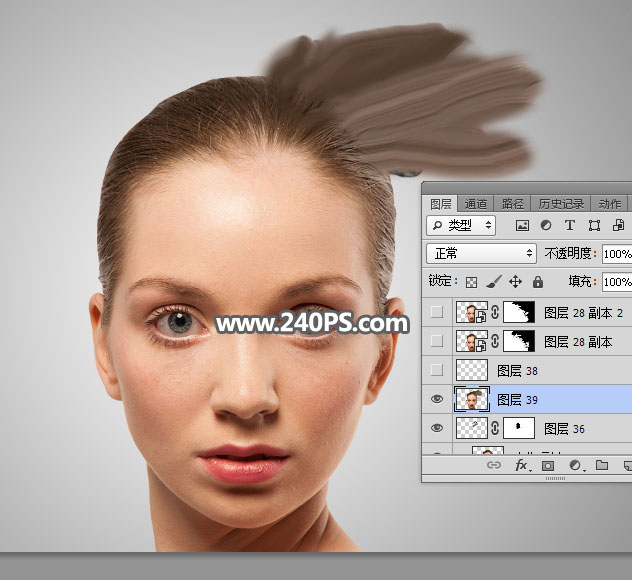Hide 图层 36 using its eye icon
632x580 pixels.
click(x=437, y=428)
